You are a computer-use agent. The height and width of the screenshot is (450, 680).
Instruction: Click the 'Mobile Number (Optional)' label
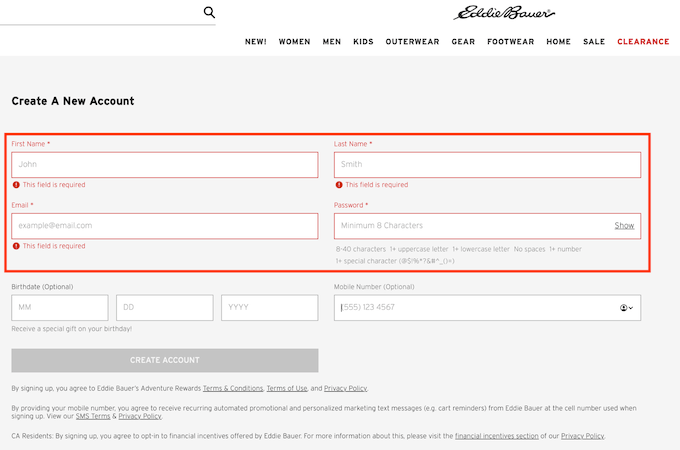click(374, 287)
